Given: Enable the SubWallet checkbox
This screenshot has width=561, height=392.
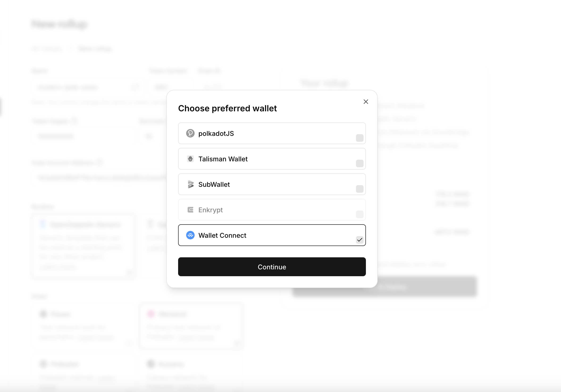Looking at the screenshot, I should click(x=360, y=189).
